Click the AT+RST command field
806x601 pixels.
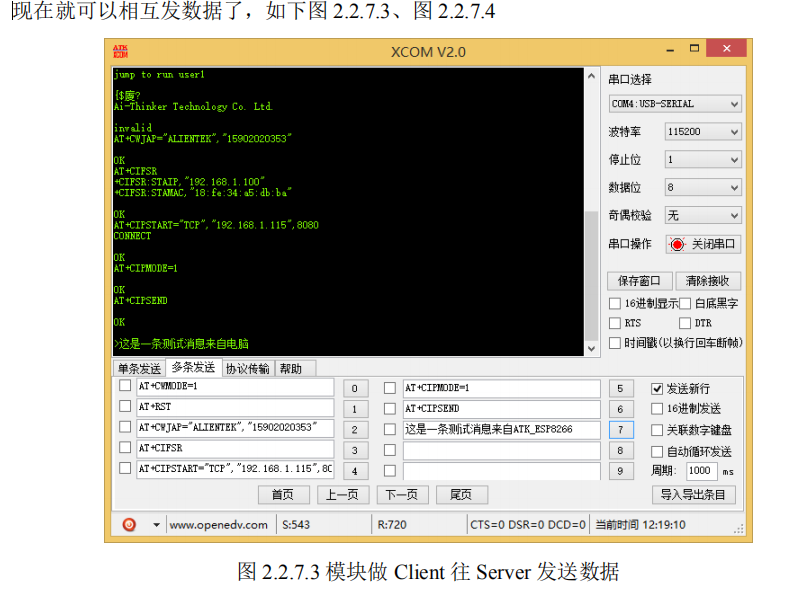pyautogui.click(x=235, y=407)
